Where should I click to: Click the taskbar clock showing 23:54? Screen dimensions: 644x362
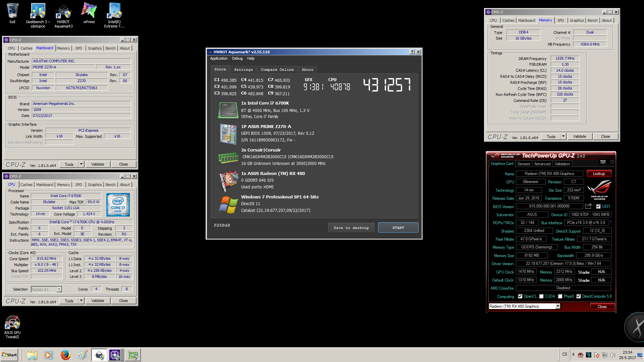click(x=627, y=355)
